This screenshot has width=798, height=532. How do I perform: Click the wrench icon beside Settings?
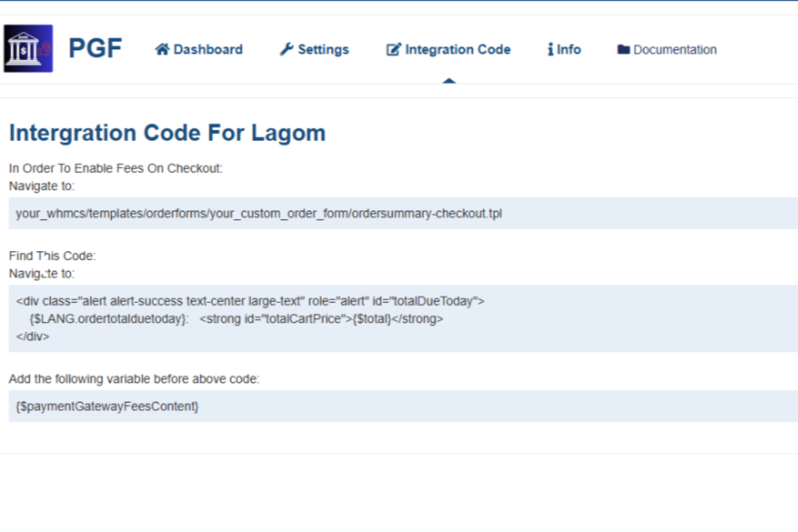click(286, 49)
